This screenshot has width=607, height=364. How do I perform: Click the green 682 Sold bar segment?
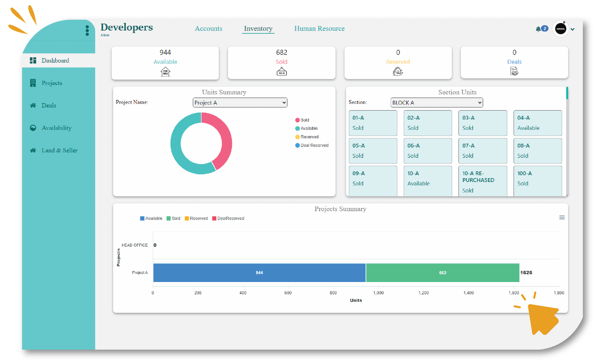coord(443,273)
